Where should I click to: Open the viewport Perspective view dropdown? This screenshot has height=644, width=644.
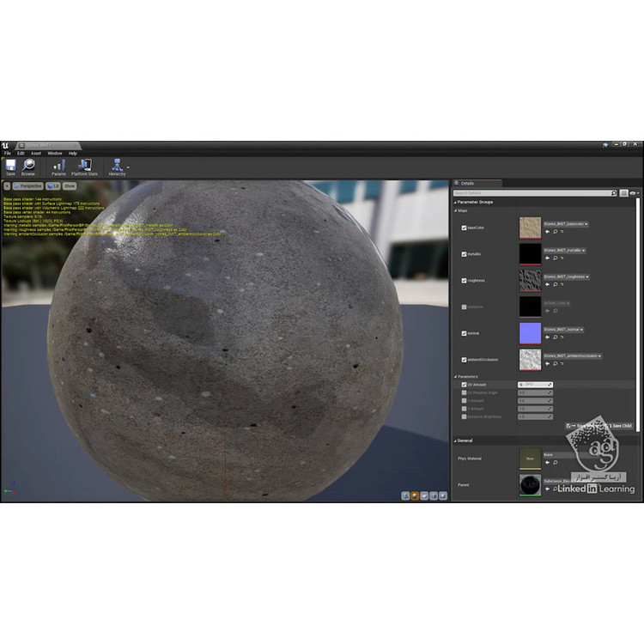pyautogui.click(x=28, y=185)
